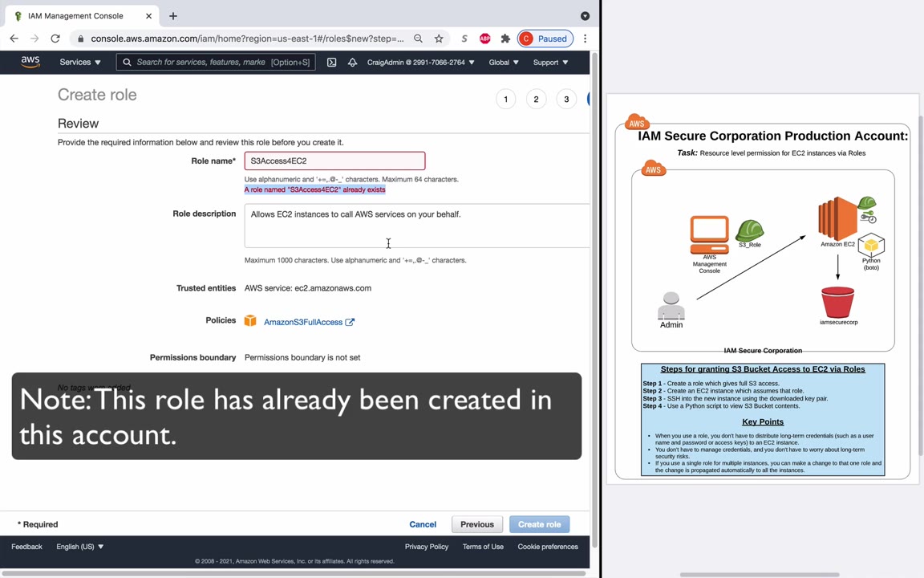Open the Terms of Use link

(x=483, y=547)
